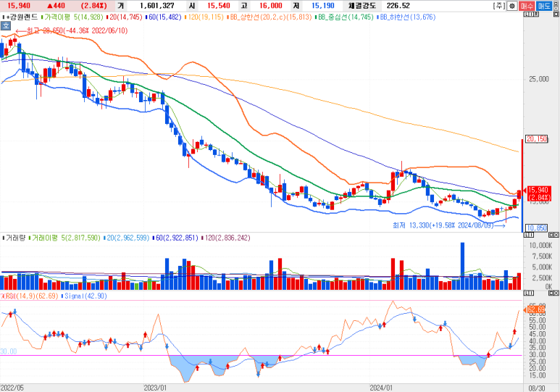
Task: Select the BB_하한선 lower band legend
Action: tap(407, 17)
